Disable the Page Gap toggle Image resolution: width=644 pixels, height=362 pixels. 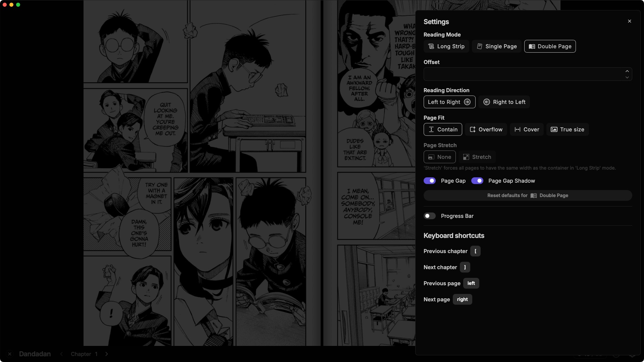(x=429, y=181)
